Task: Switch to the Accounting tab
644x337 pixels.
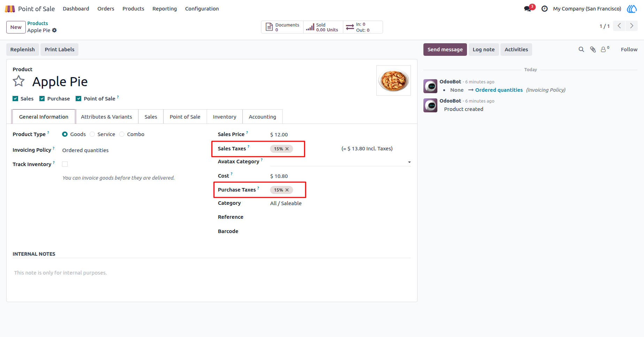Action: pyautogui.click(x=262, y=117)
